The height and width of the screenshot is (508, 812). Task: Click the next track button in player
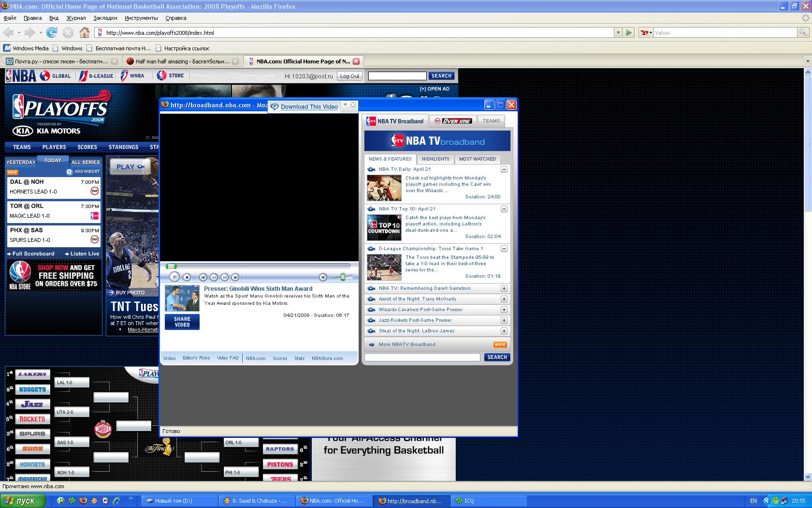click(x=235, y=277)
